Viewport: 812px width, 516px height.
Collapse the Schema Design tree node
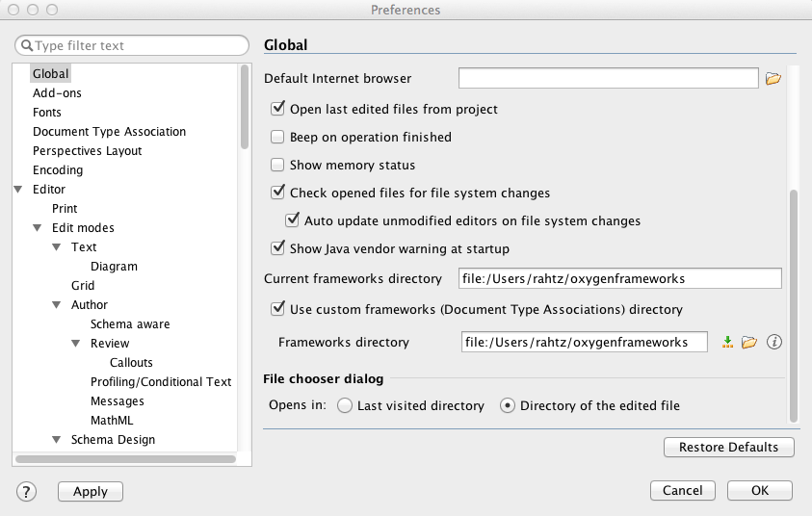click(58, 440)
